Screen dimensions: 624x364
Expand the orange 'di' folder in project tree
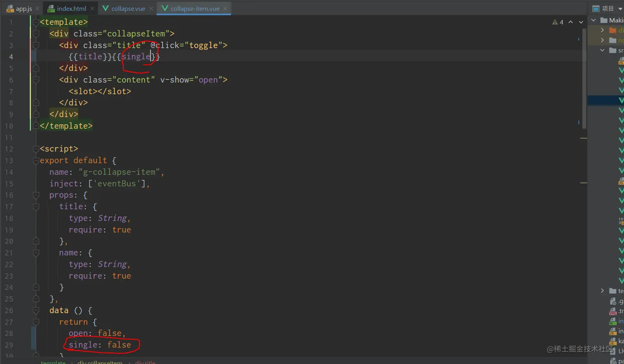(602, 30)
